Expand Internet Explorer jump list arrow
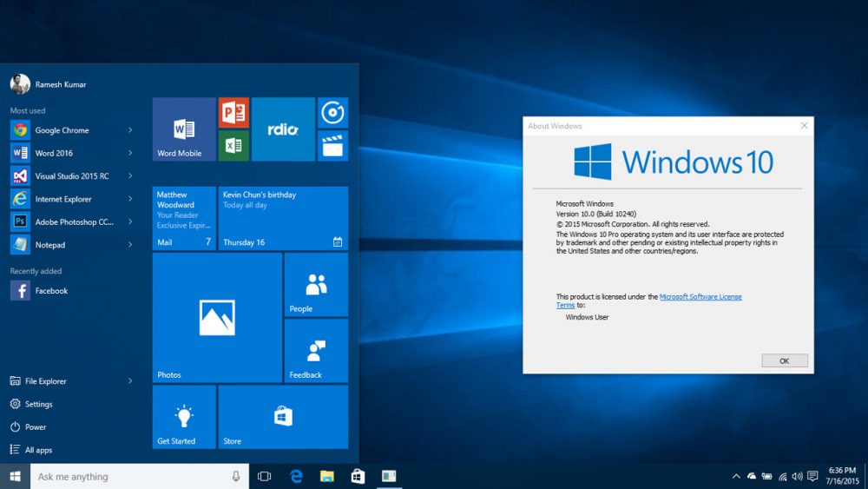Image resolution: width=868 pixels, height=489 pixels. [x=131, y=199]
